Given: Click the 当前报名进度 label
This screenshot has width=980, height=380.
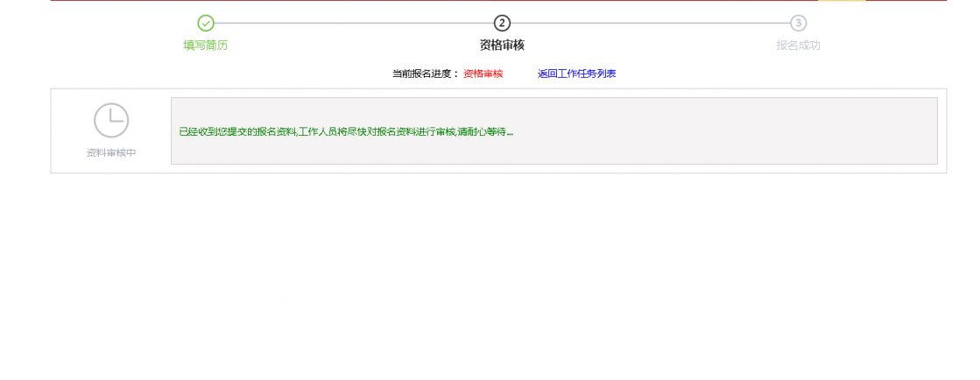Looking at the screenshot, I should pos(427,74).
